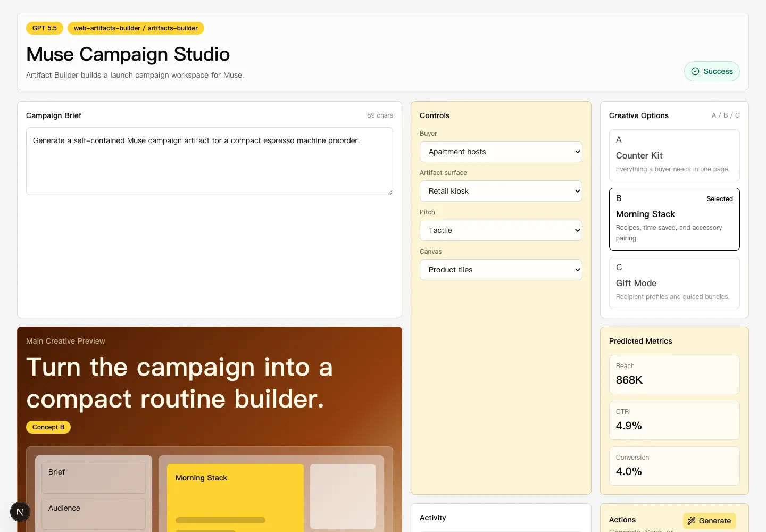This screenshot has height=532, width=766.
Task: Click the Selected label on option B
Action: (x=720, y=199)
